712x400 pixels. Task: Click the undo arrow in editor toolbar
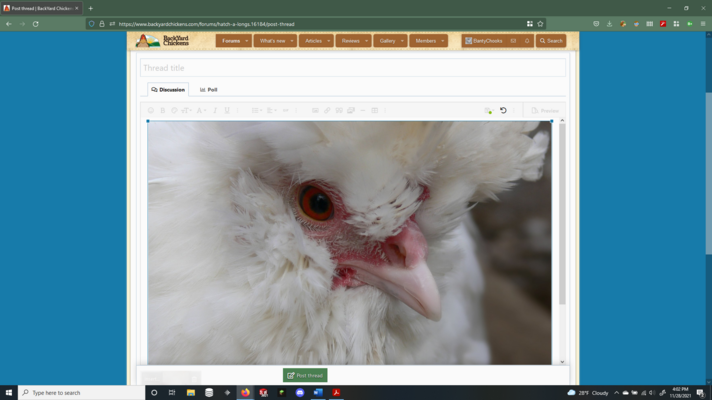click(x=503, y=110)
